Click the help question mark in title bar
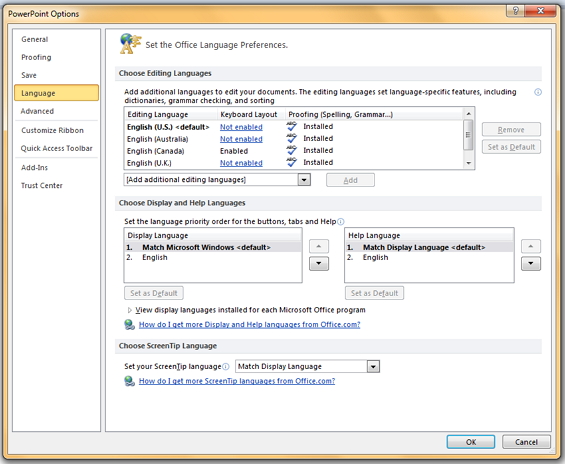Screen dimensions: 565x464 click(515, 11)
